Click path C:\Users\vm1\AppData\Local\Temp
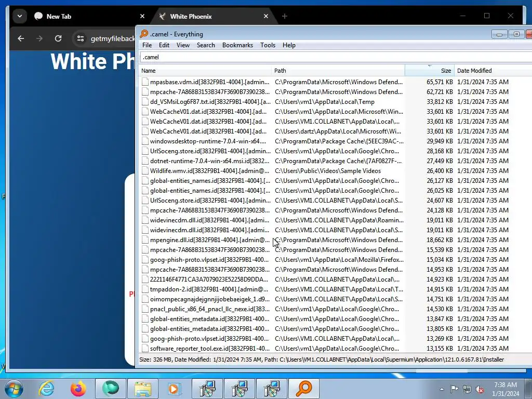Viewport: 532px width, 399px height. point(325,102)
